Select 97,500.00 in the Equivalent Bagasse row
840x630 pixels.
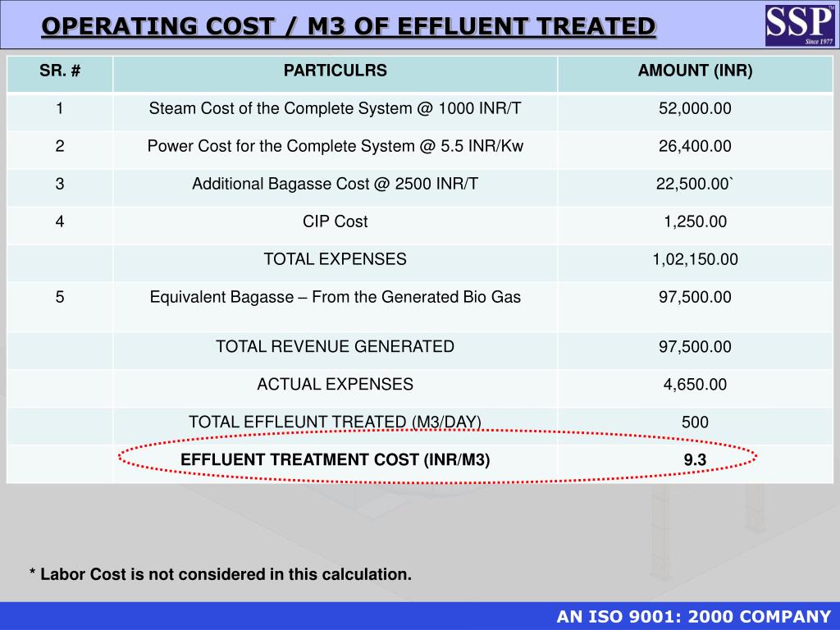point(695,297)
